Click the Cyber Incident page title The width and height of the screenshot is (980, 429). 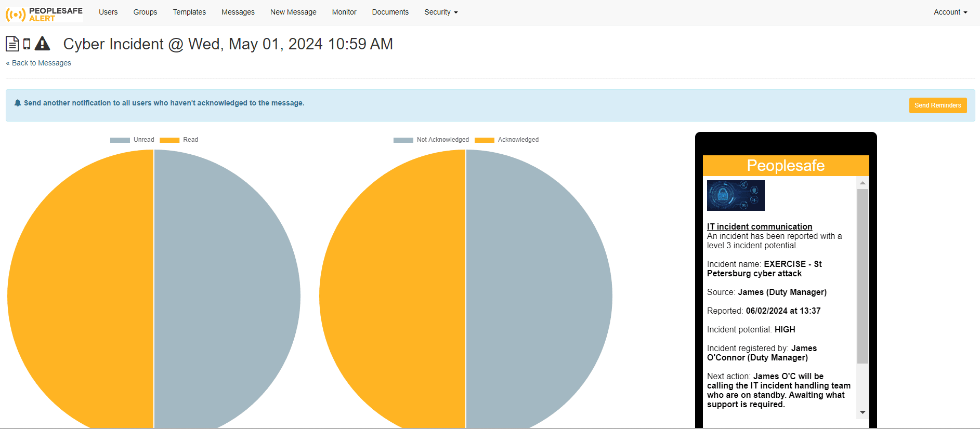pyautogui.click(x=228, y=44)
